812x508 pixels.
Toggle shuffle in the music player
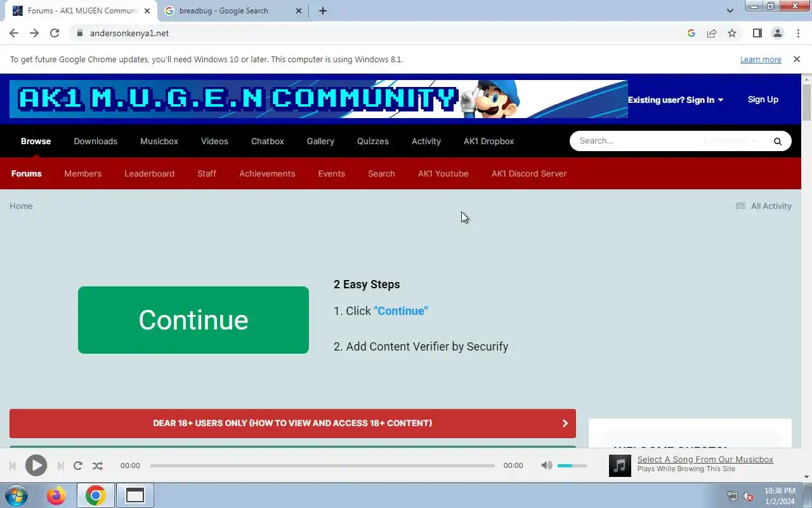pos(97,465)
